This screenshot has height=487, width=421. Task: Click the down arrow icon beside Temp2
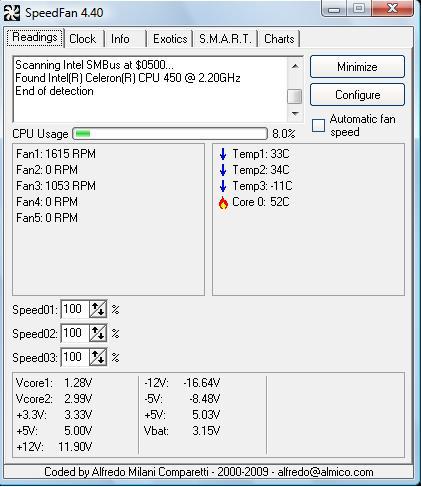pyautogui.click(x=223, y=170)
